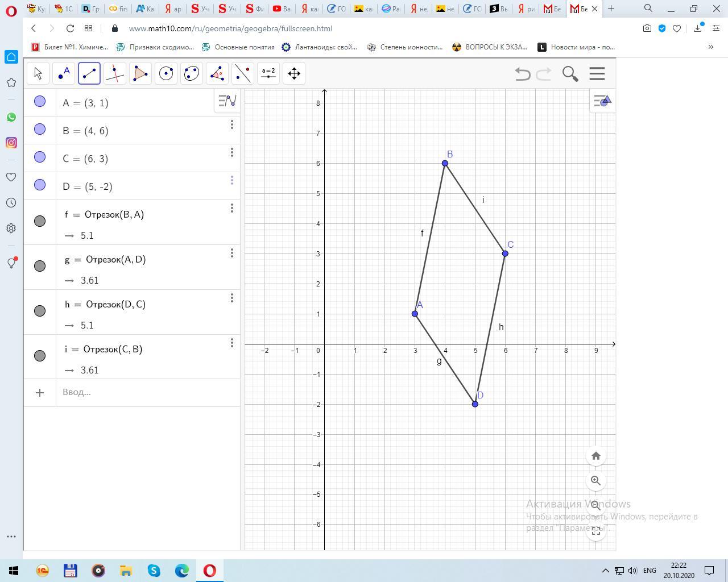This screenshot has height=582, width=728.
Task: Open options menu for point B
Action: [232, 124]
